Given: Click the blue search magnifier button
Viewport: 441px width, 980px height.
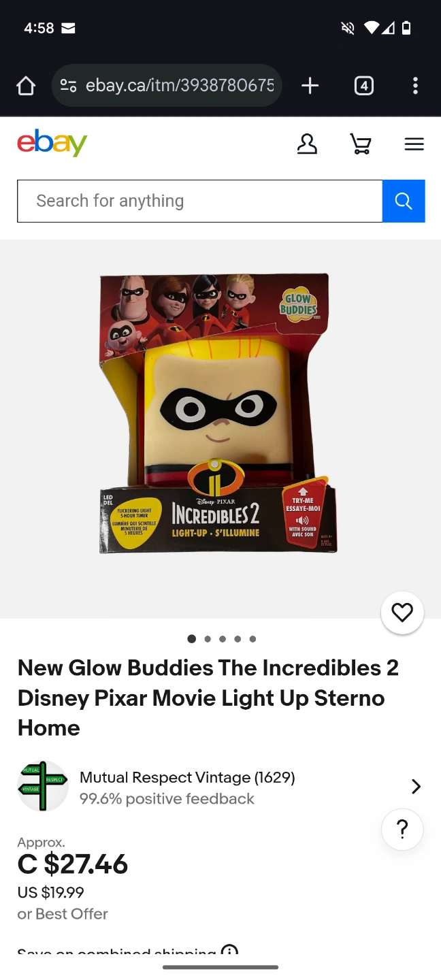Looking at the screenshot, I should [x=404, y=201].
